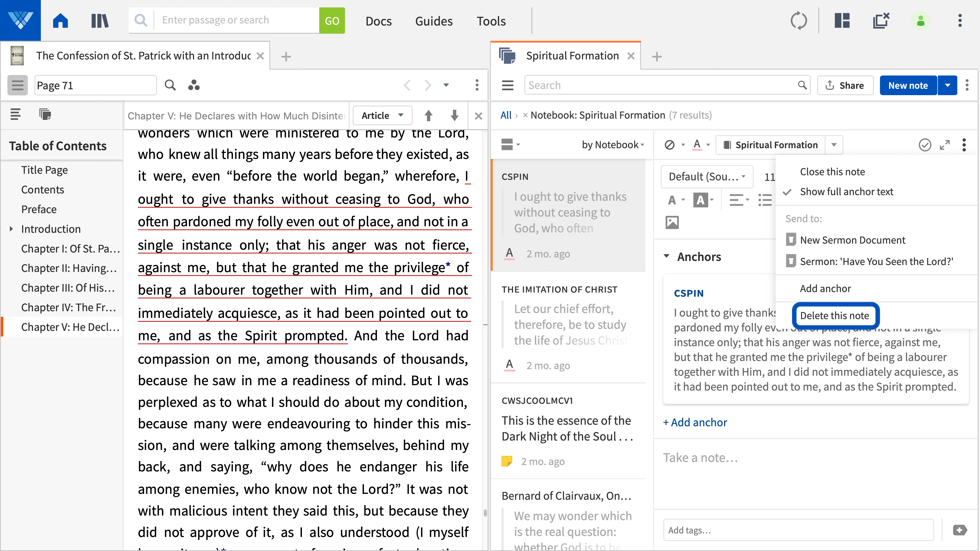
Task: Click the + Add anchor link
Action: (x=695, y=422)
